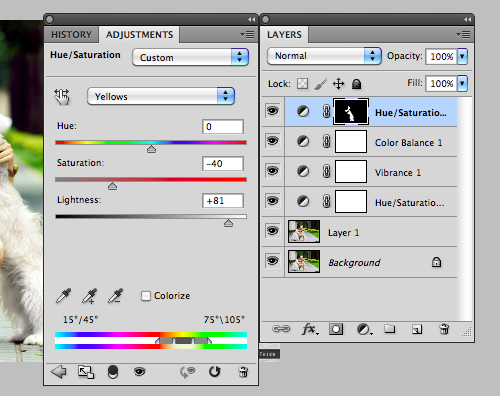The width and height of the screenshot is (500, 396).
Task: Open the Custom preset dropdown
Action: point(190,57)
